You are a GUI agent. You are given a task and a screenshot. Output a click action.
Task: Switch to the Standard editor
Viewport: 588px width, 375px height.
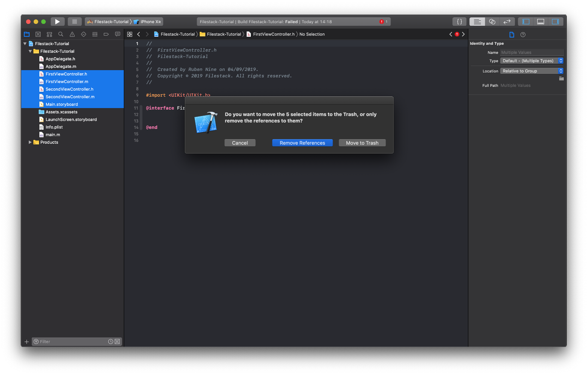pyautogui.click(x=477, y=22)
